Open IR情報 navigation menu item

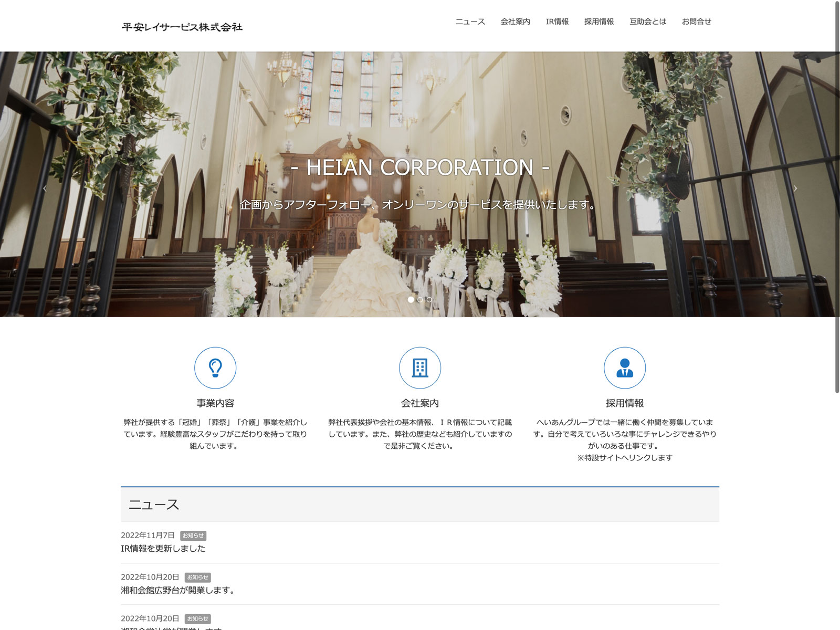(557, 22)
